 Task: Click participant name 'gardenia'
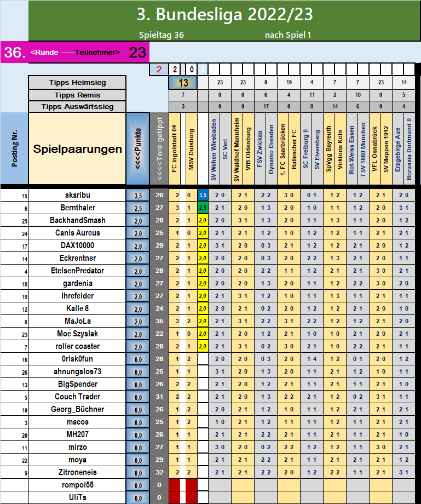click(77, 283)
